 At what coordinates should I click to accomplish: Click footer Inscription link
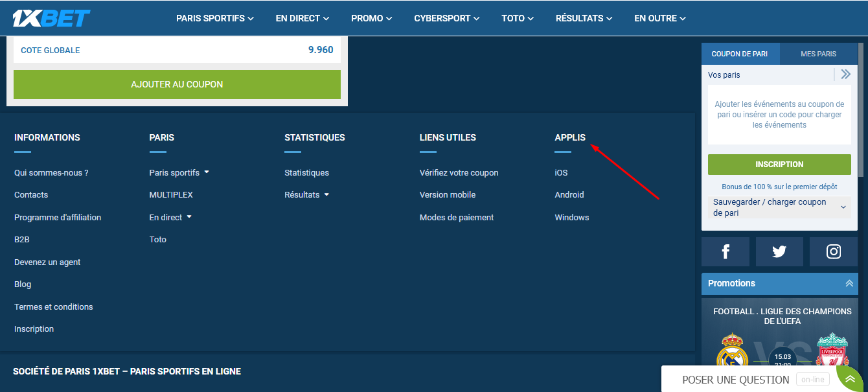point(34,329)
